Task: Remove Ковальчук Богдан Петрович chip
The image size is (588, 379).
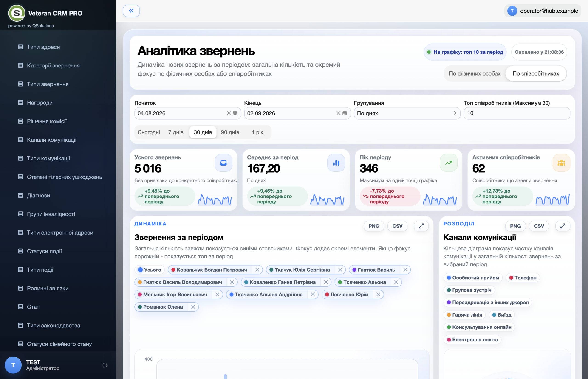Action: click(x=257, y=270)
